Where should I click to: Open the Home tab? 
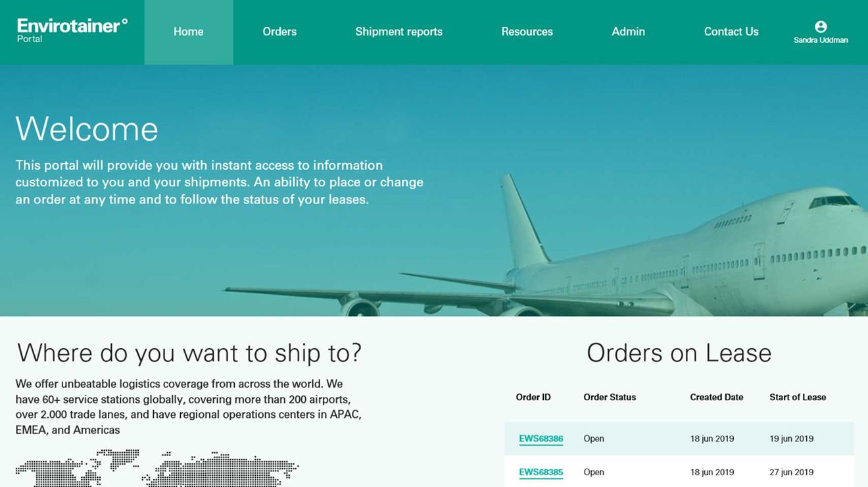point(189,32)
